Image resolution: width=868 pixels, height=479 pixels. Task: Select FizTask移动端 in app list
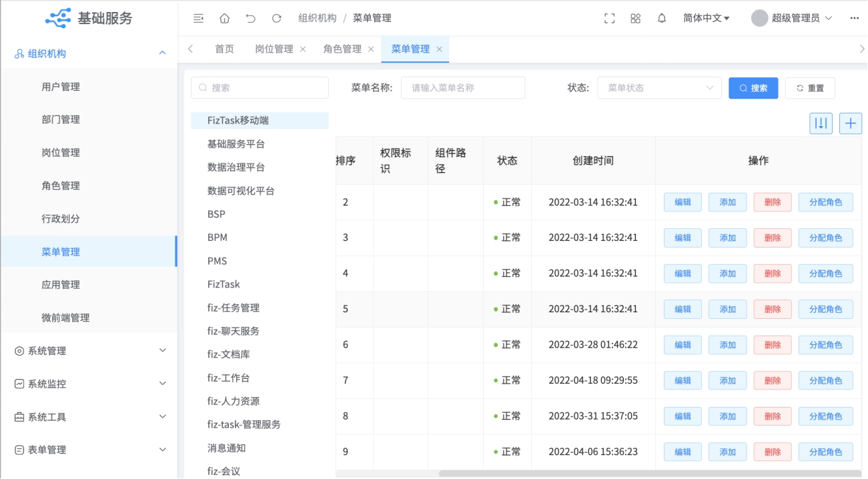[260, 121]
